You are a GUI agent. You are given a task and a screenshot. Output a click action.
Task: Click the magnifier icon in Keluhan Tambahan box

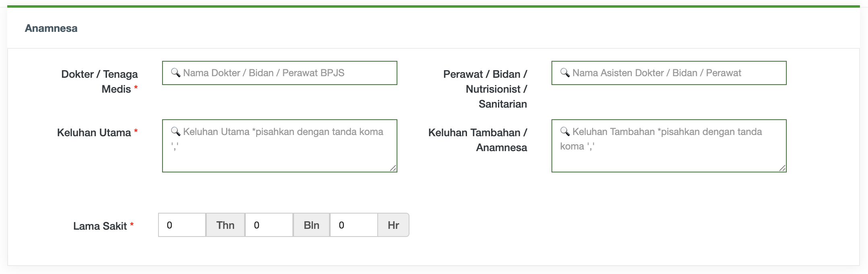coord(565,131)
